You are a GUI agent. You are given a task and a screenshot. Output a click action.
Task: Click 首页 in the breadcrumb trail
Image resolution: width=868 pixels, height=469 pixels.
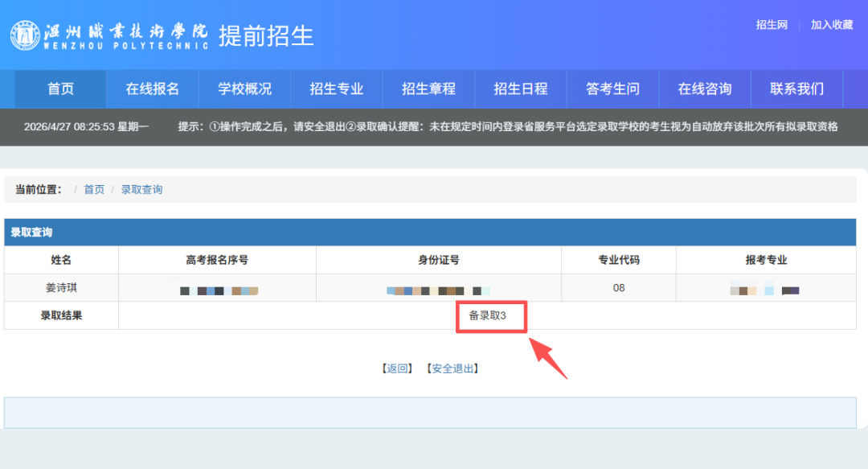(94, 190)
